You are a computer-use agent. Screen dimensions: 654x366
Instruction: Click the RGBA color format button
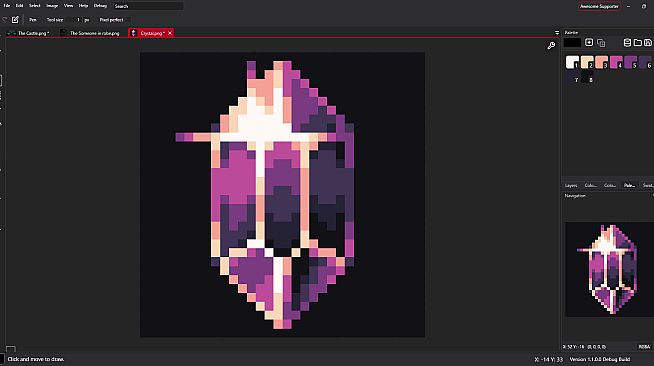pyautogui.click(x=644, y=347)
